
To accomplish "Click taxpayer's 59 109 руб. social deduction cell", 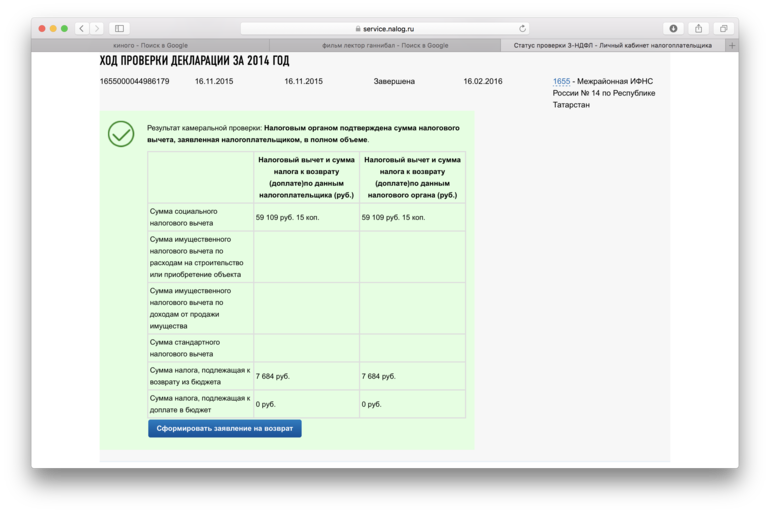I will click(287, 217).
